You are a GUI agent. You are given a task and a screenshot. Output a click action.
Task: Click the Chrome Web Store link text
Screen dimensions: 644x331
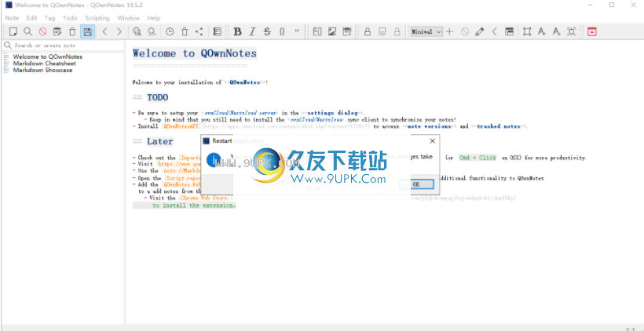tap(204, 198)
